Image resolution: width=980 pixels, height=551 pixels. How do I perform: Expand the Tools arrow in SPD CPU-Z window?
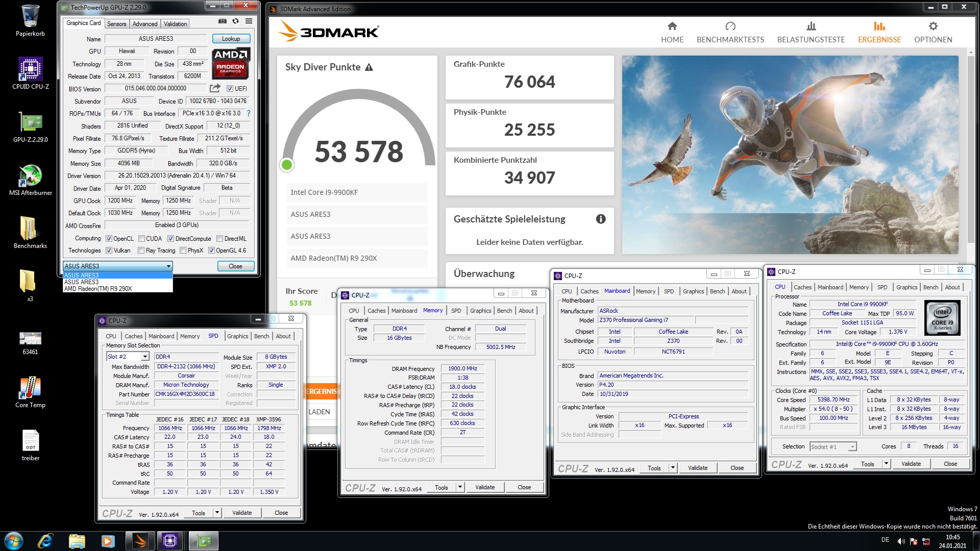click(x=217, y=513)
